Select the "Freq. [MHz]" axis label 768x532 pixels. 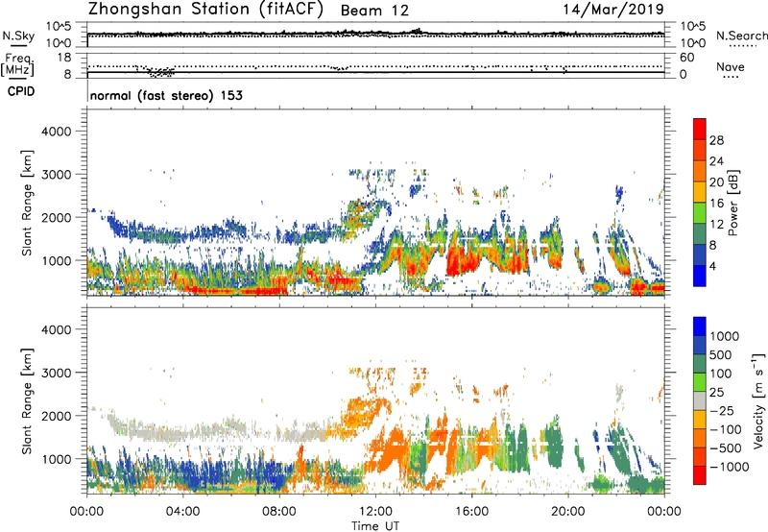coord(17,64)
